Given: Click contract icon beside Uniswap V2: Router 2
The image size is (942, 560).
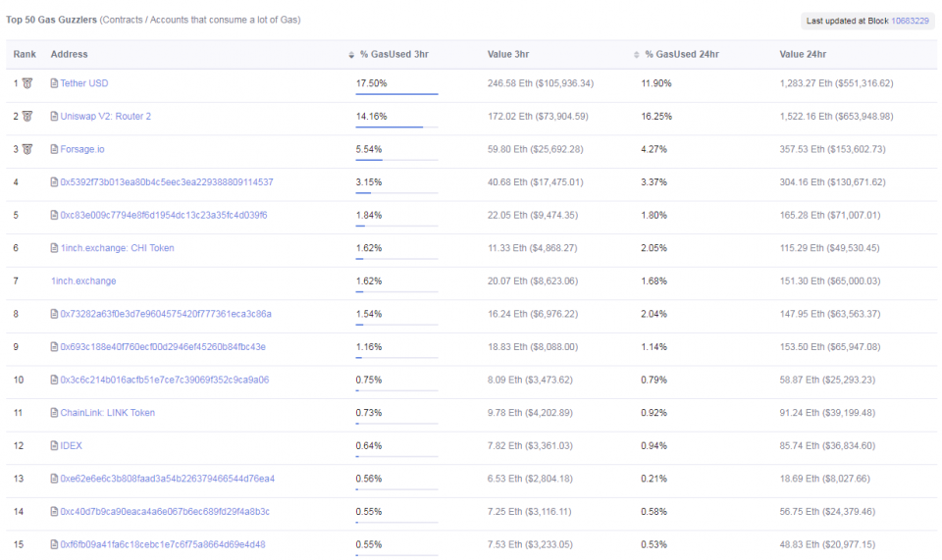Looking at the screenshot, I should (x=54, y=117).
